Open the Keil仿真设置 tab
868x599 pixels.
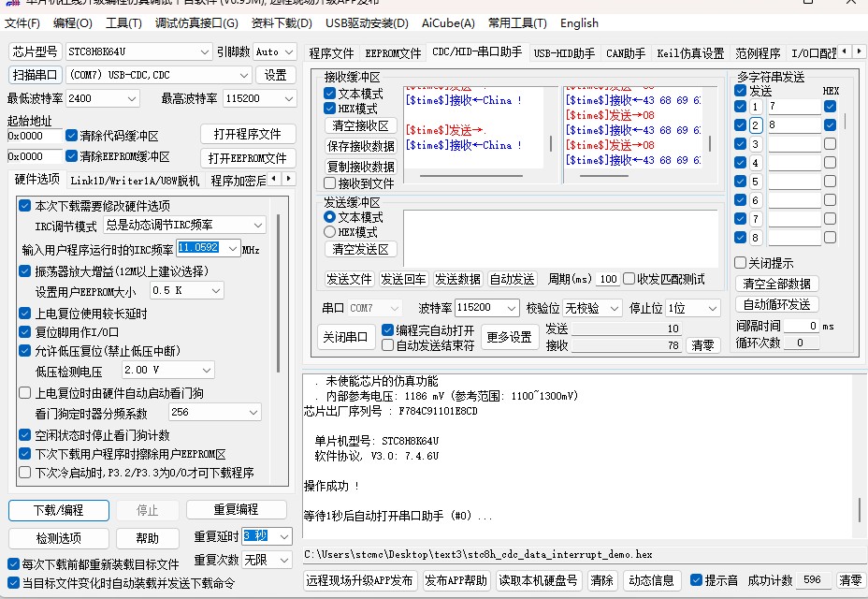(690, 53)
